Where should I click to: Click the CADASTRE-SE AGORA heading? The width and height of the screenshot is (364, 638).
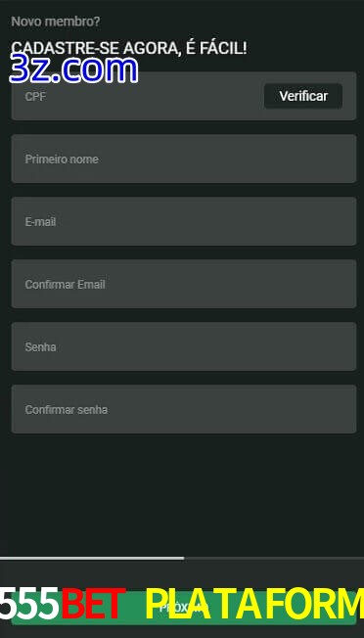click(x=129, y=48)
